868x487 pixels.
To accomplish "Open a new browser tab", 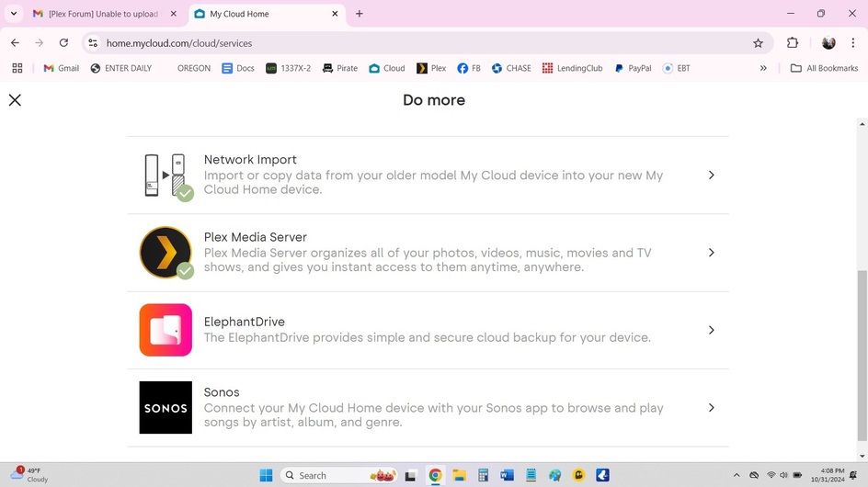I will 360,14.
